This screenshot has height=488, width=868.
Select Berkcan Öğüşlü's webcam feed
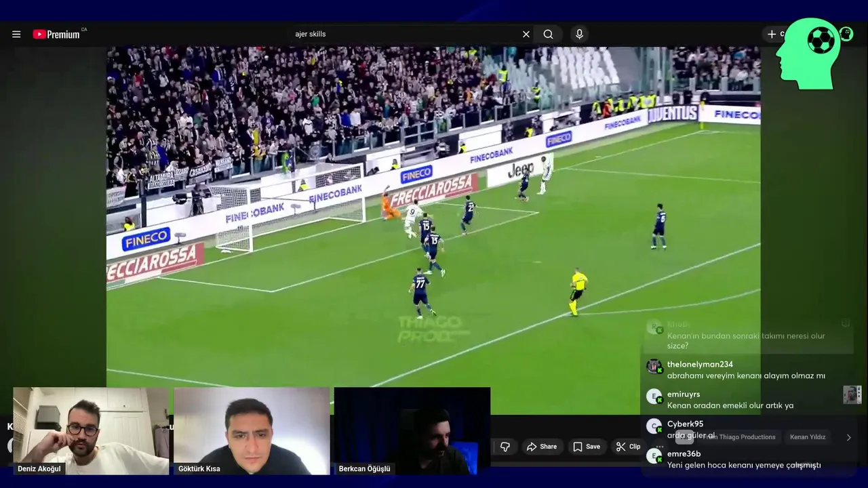pos(412,431)
